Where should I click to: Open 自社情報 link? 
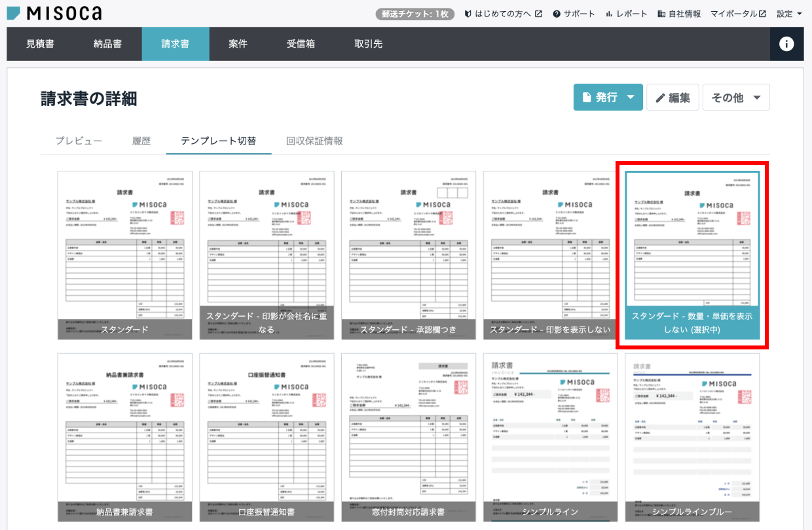point(679,14)
